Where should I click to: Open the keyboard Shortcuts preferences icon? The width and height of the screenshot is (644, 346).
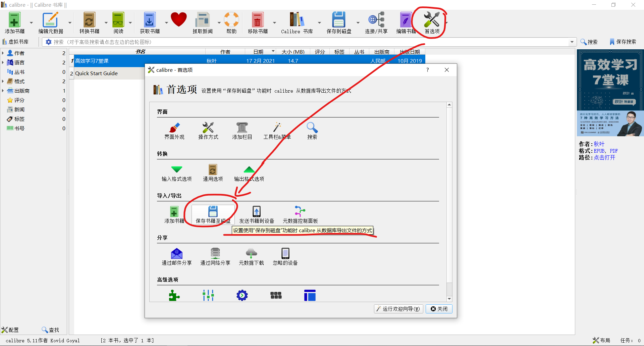pos(276,295)
